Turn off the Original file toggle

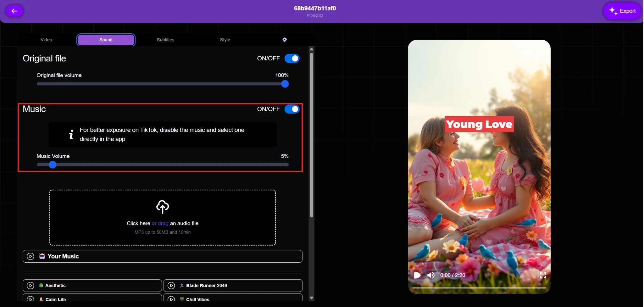pos(292,58)
